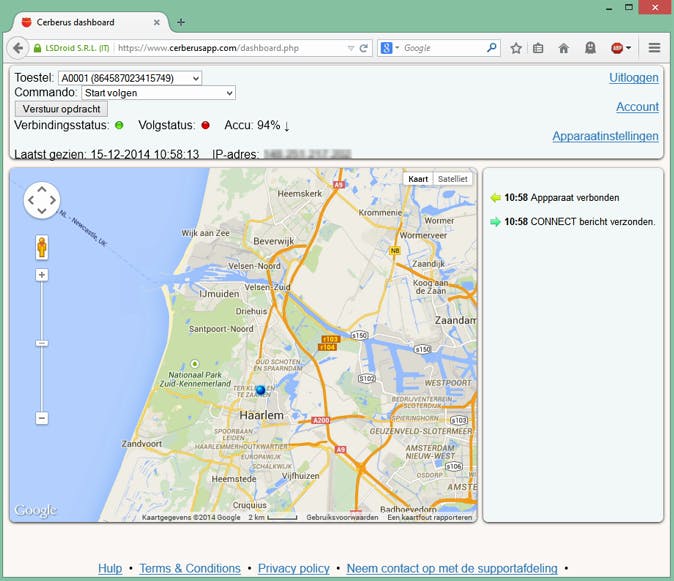674x581 pixels.
Task: Zoom in the map with plus button
Action: (x=42, y=275)
